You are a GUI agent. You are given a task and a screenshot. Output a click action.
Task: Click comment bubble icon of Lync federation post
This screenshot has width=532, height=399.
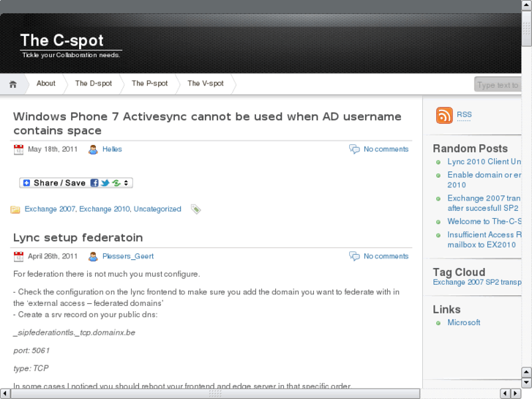pyautogui.click(x=354, y=256)
